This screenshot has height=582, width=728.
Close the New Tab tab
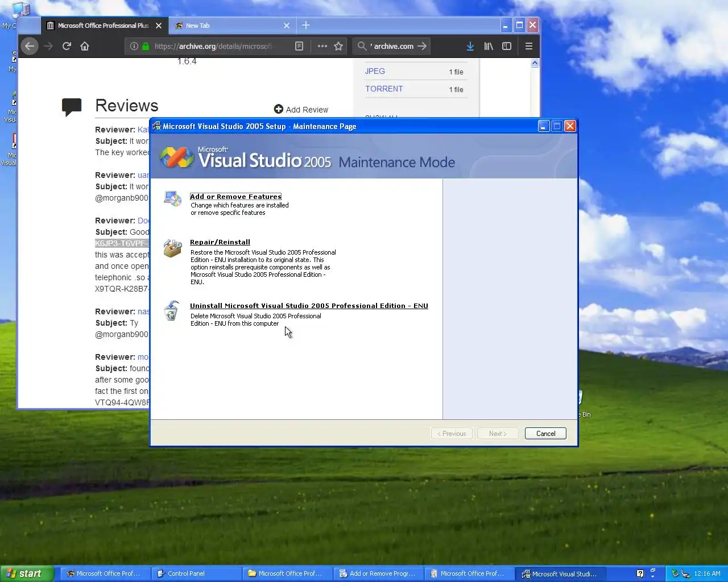pos(287,26)
